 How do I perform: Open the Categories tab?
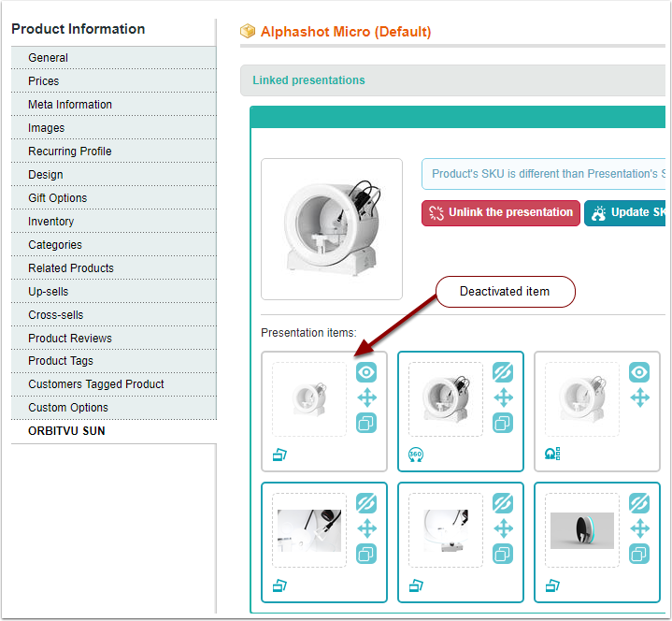click(x=114, y=244)
